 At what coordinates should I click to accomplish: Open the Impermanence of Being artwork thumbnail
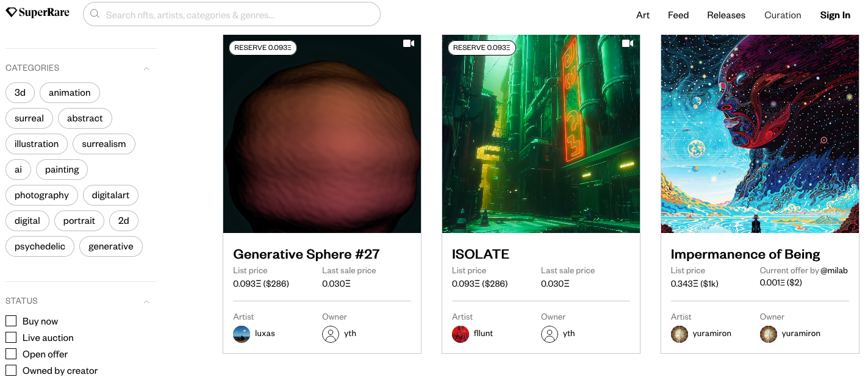[760, 134]
